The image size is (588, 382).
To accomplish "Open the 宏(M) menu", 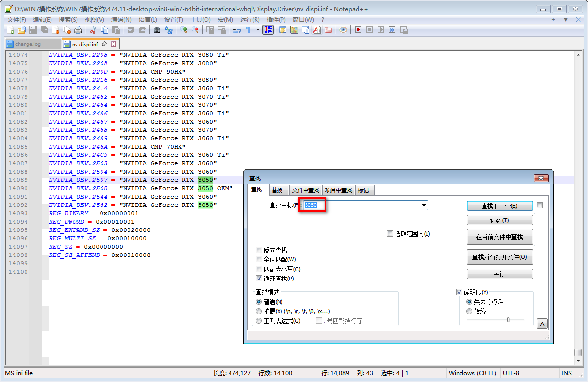I will pyautogui.click(x=226, y=20).
